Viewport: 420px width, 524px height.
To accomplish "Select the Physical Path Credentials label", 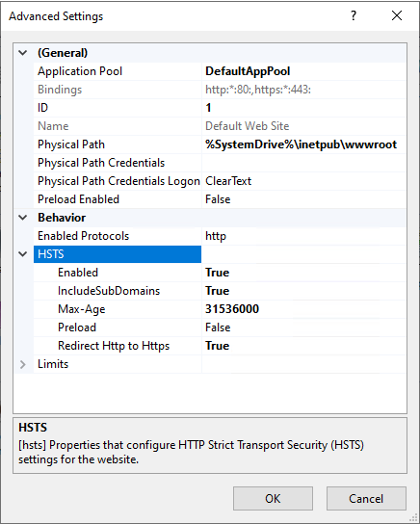I will tap(101, 163).
